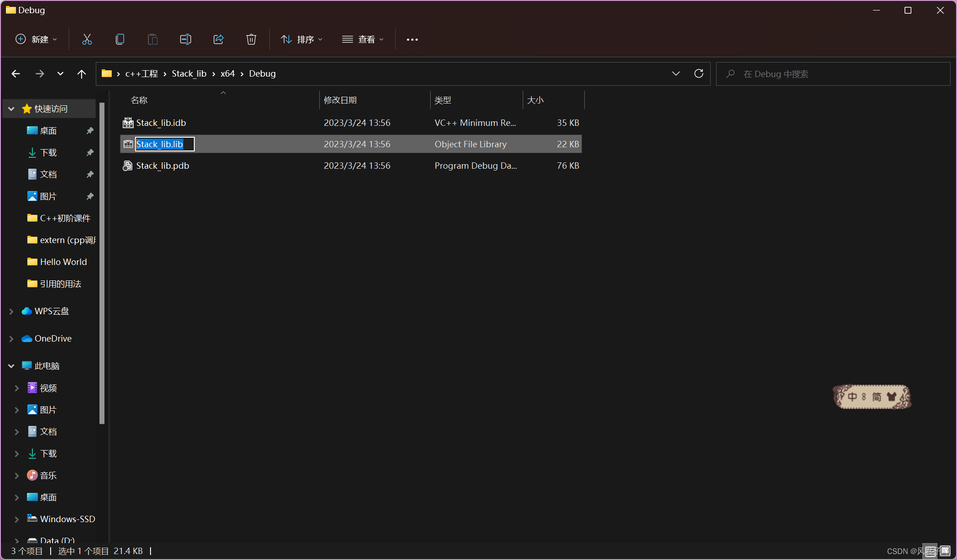Collapse the 此电脑 tree node
The width and height of the screenshot is (957, 560).
point(11,366)
